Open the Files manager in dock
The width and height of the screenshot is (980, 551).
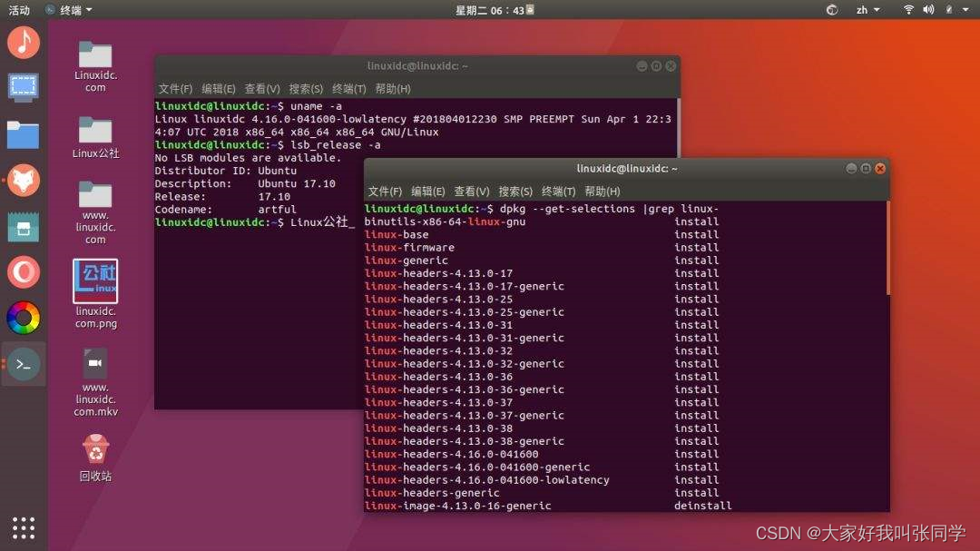23,134
